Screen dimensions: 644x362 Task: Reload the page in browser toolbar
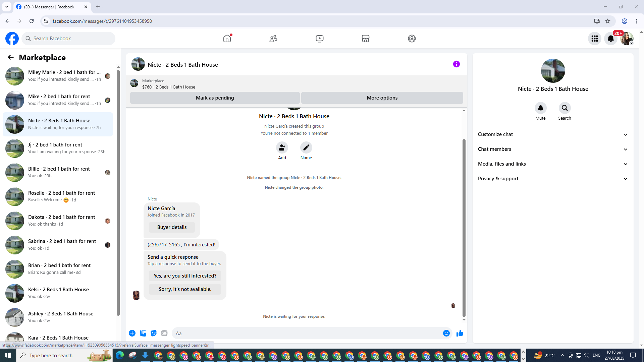(32, 21)
